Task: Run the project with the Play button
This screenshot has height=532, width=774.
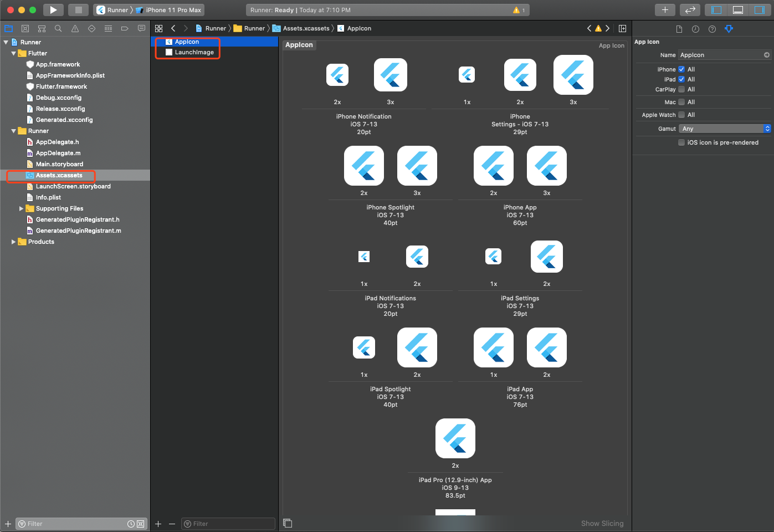Action: [x=53, y=10]
